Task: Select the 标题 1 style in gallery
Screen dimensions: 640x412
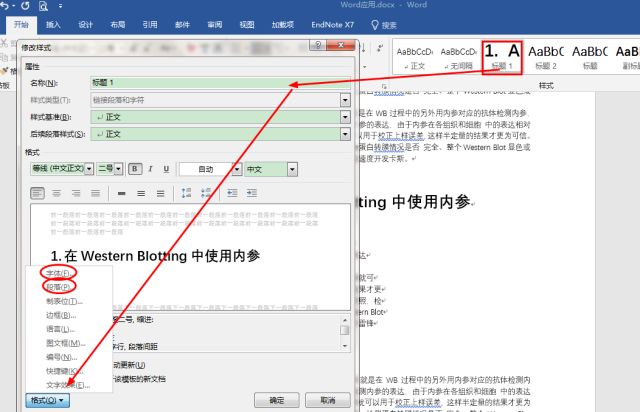Action: (502, 58)
